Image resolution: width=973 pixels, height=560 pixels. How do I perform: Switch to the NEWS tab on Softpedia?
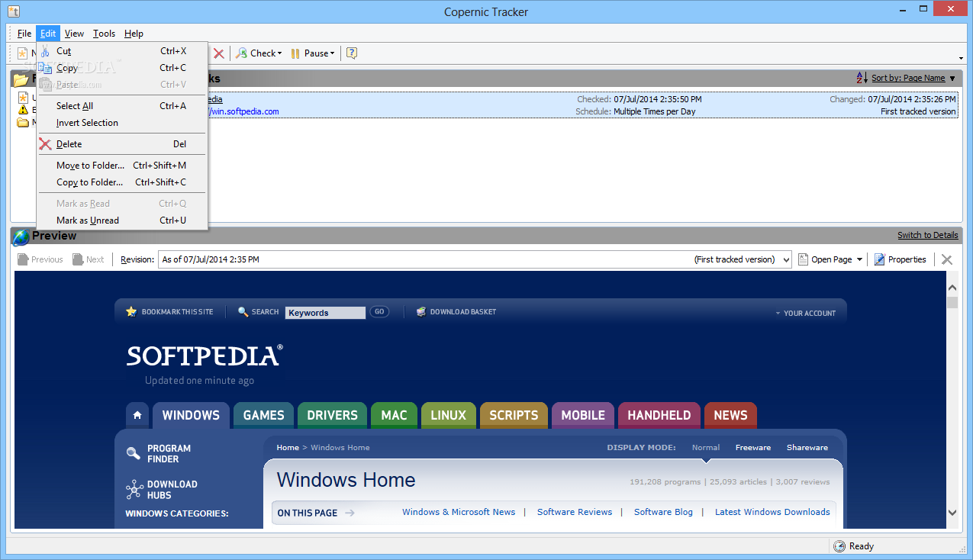730,415
